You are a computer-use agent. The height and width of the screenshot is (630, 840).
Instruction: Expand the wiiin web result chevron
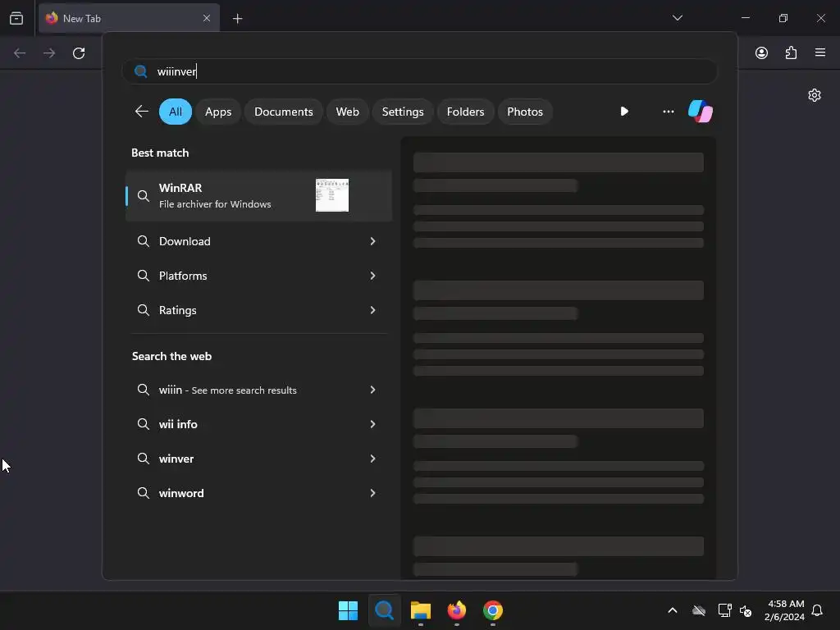click(373, 390)
